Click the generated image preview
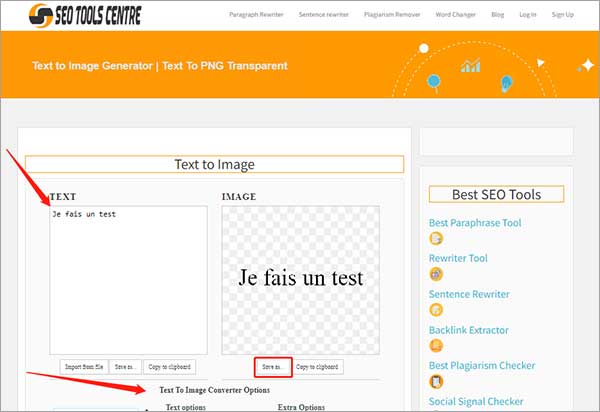This screenshot has height=412, width=600. (301, 280)
